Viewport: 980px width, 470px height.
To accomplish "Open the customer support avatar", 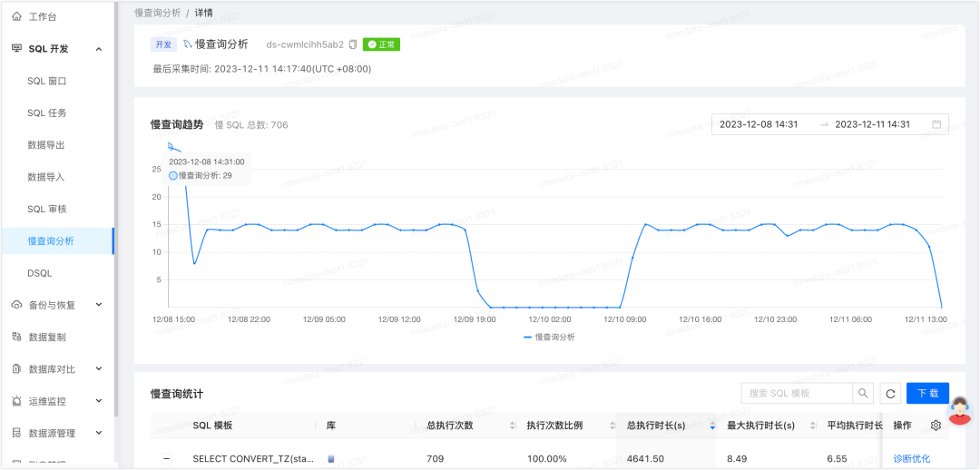I will coord(959,411).
